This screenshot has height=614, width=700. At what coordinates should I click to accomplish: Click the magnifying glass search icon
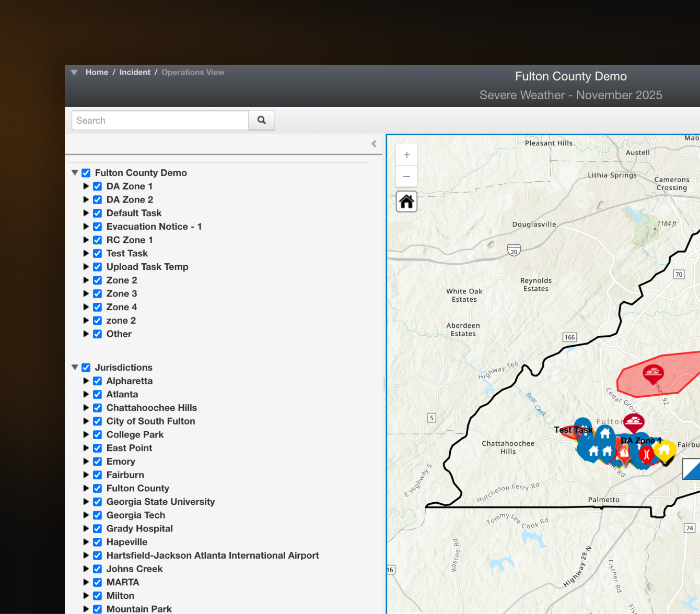coord(262,120)
